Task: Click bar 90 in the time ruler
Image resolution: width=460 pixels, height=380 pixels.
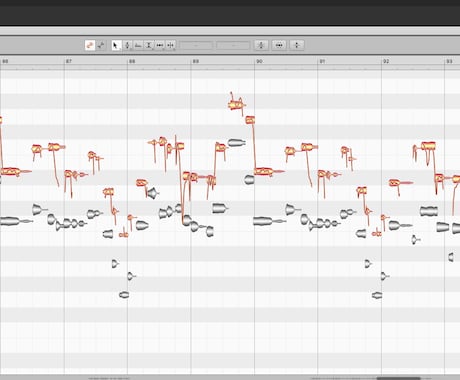Action: click(x=259, y=61)
